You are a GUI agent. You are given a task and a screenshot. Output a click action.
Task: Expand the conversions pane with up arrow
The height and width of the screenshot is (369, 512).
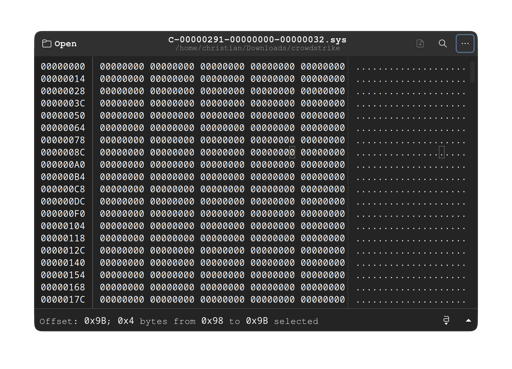click(x=468, y=321)
